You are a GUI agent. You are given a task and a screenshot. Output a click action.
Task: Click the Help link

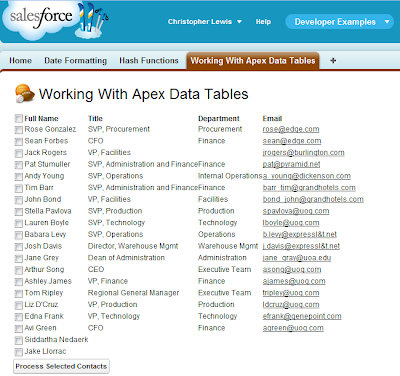click(263, 22)
